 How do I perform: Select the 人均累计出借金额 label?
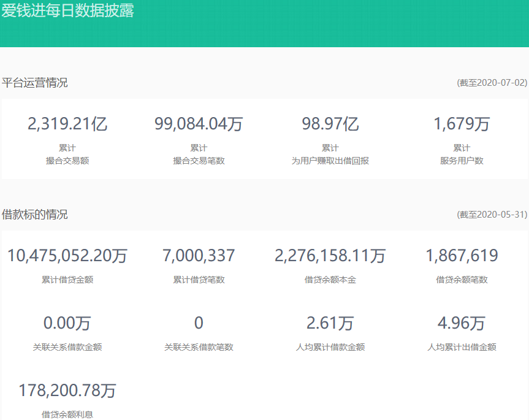pyautogui.click(x=462, y=347)
